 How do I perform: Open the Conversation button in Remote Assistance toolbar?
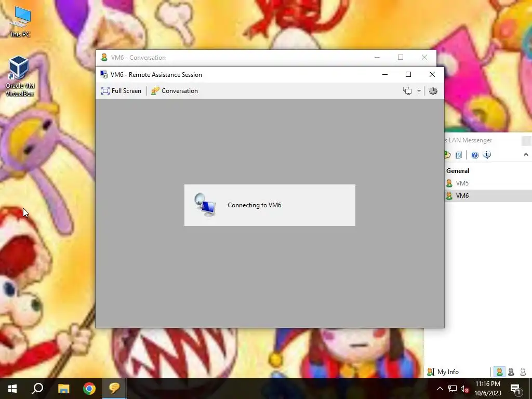pos(175,91)
